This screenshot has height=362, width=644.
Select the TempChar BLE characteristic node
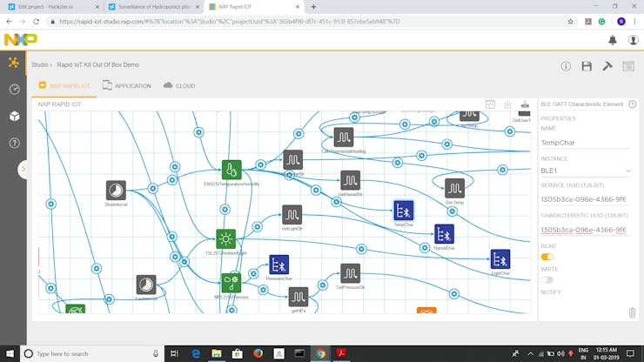point(403,211)
